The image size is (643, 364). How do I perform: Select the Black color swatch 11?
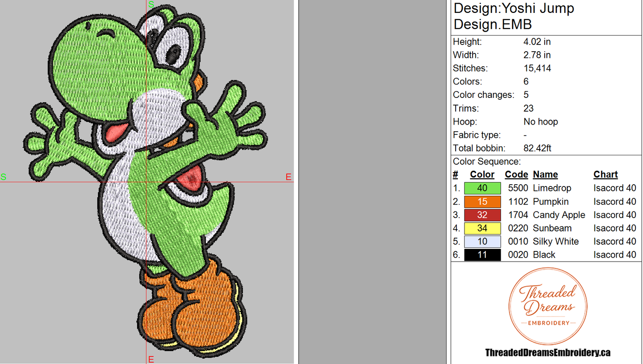(x=482, y=255)
